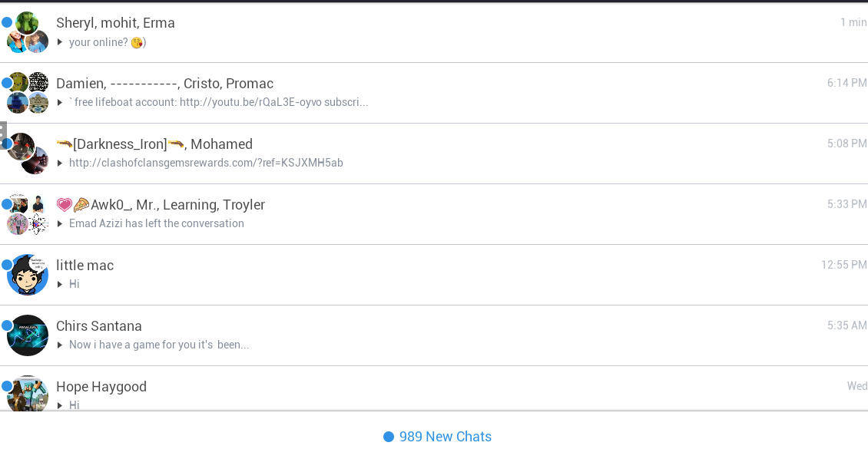Screen dimensions: 868x459
Task: Open the clashofclansgemsrewards.com link preview
Action: (206, 163)
